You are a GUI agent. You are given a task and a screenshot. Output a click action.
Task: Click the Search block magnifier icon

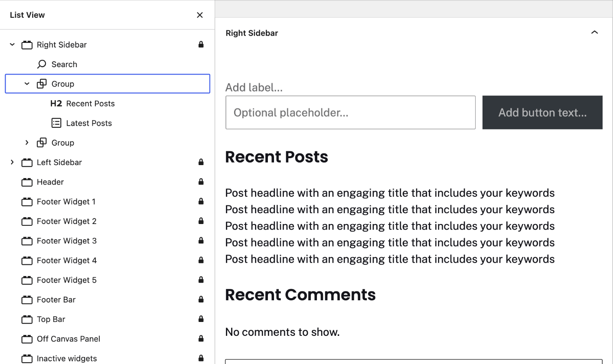coord(42,64)
